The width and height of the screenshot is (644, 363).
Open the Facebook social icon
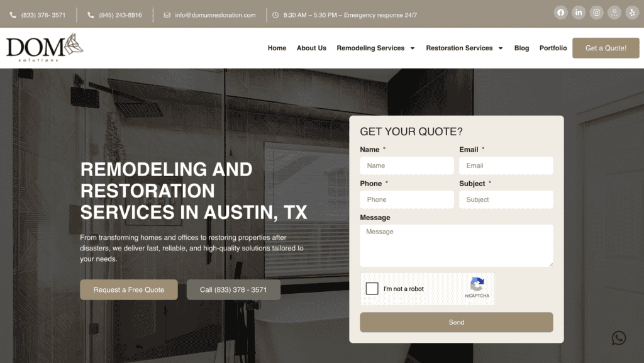pos(560,13)
